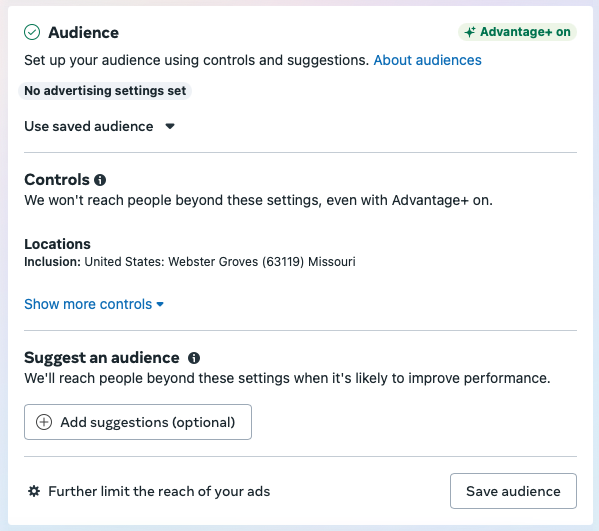Click the Advantage+ sparkle icon
Viewport: 599px width, 531px height.
pos(470,32)
